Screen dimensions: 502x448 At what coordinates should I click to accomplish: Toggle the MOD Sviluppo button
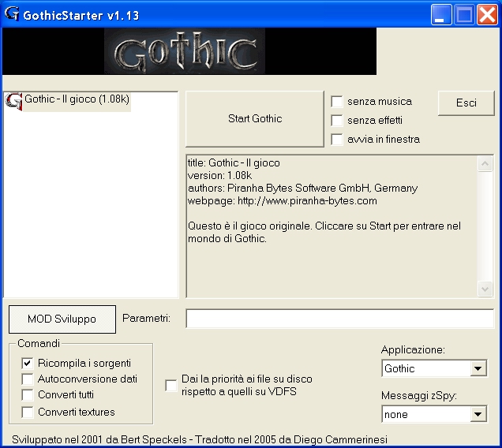(x=62, y=319)
